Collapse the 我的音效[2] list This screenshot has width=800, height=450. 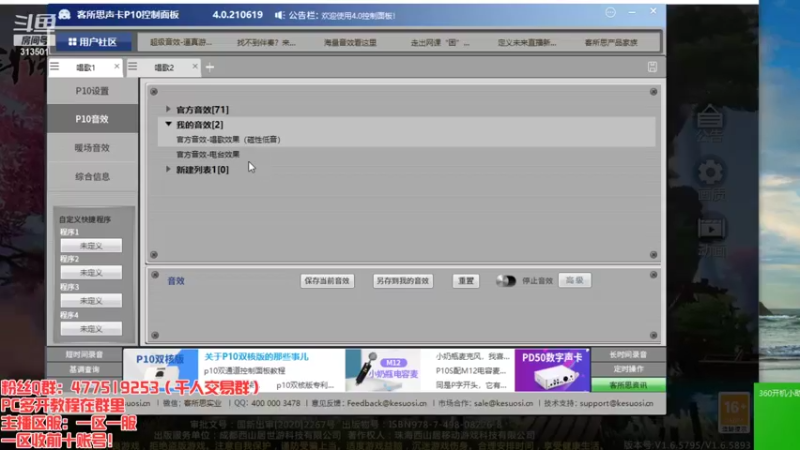[168, 124]
